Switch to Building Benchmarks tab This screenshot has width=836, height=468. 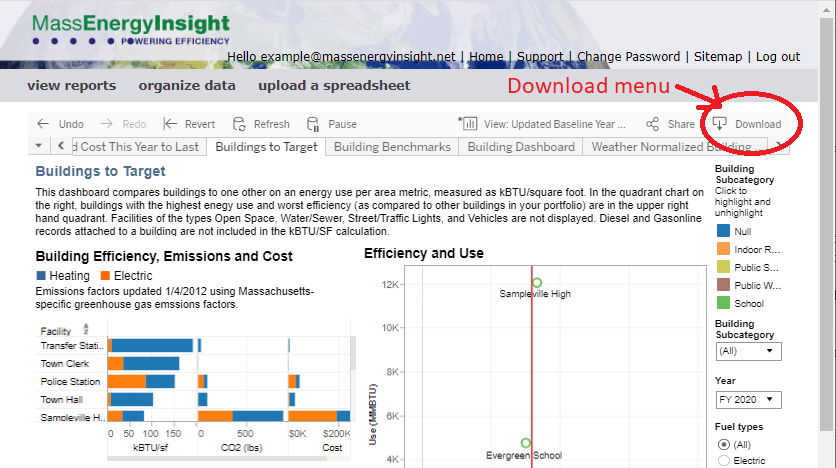click(392, 147)
